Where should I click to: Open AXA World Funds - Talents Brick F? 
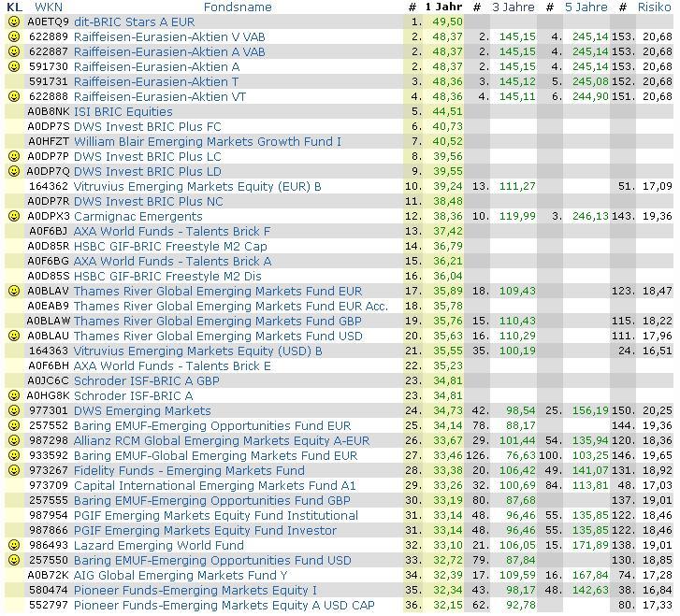(x=172, y=231)
